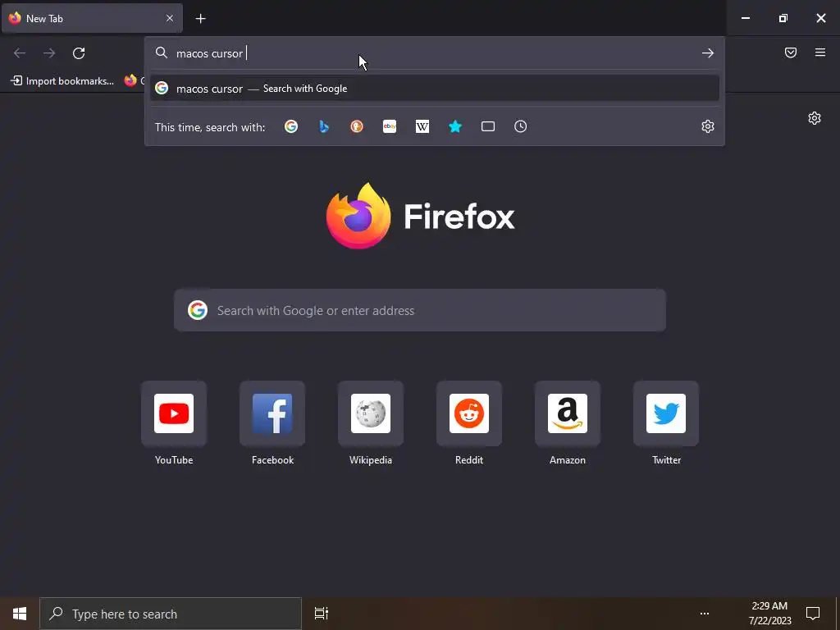Click the Firefox bookmark icon beside Import bookmarks
The image size is (840, 630).
(130, 81)
